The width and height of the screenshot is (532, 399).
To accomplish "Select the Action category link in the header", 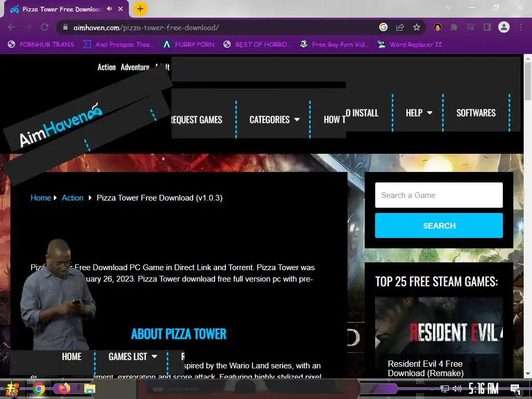I will pyautogui.click(x=107, y=67).
